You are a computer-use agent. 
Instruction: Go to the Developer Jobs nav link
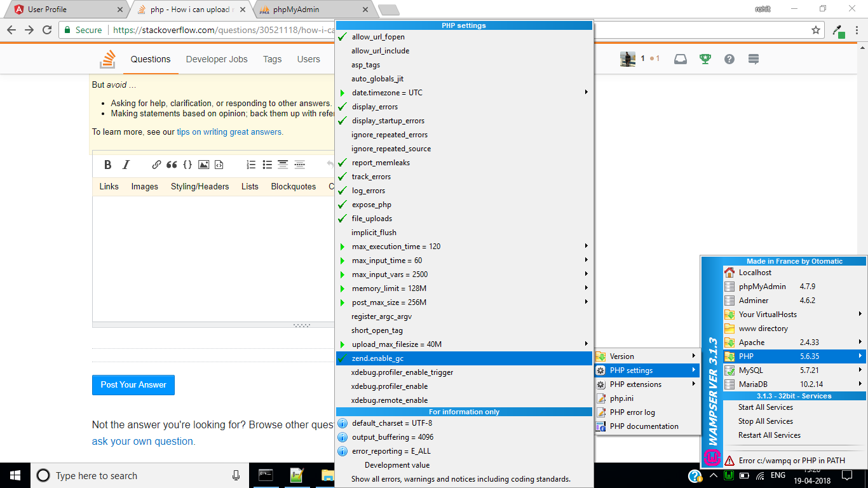point(217,59)
